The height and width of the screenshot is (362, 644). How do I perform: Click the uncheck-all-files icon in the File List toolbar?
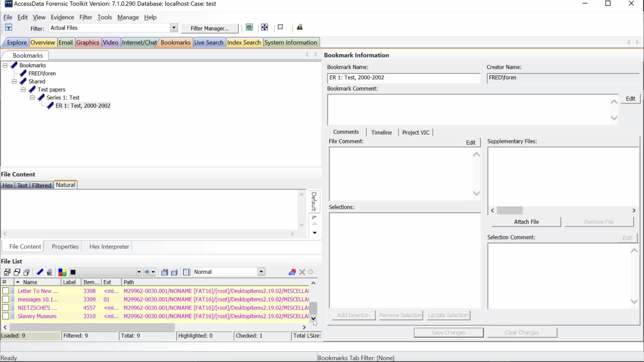[x=17, y=272]
